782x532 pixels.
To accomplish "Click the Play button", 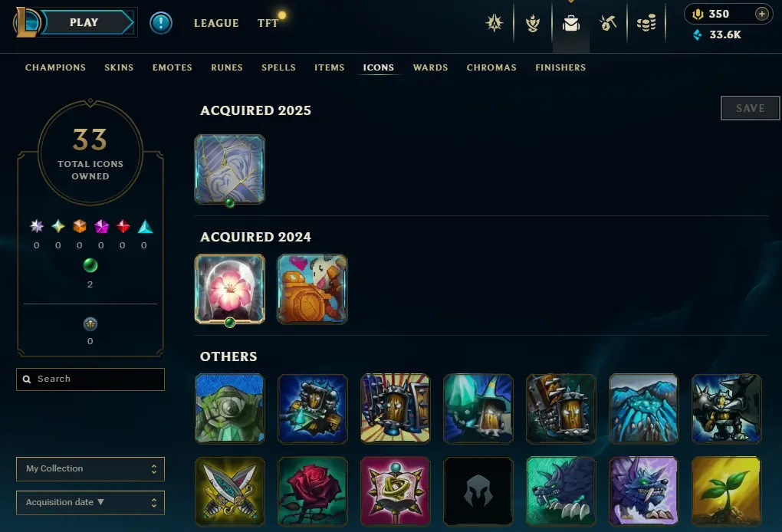I will 87,22.
